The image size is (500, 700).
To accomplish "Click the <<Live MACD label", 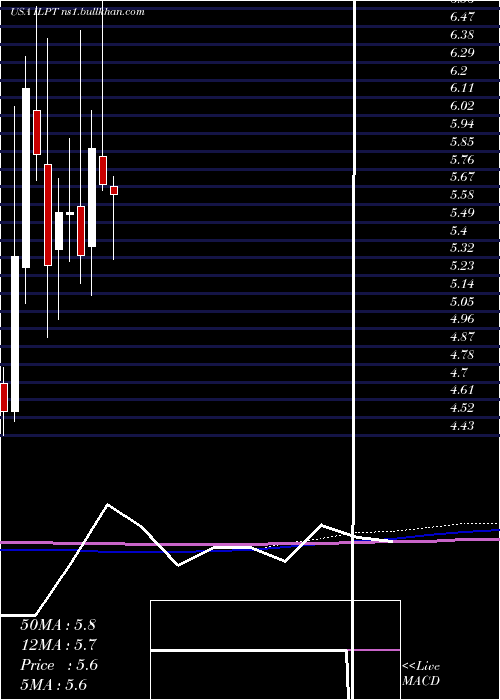I will [x=421, y=674].
